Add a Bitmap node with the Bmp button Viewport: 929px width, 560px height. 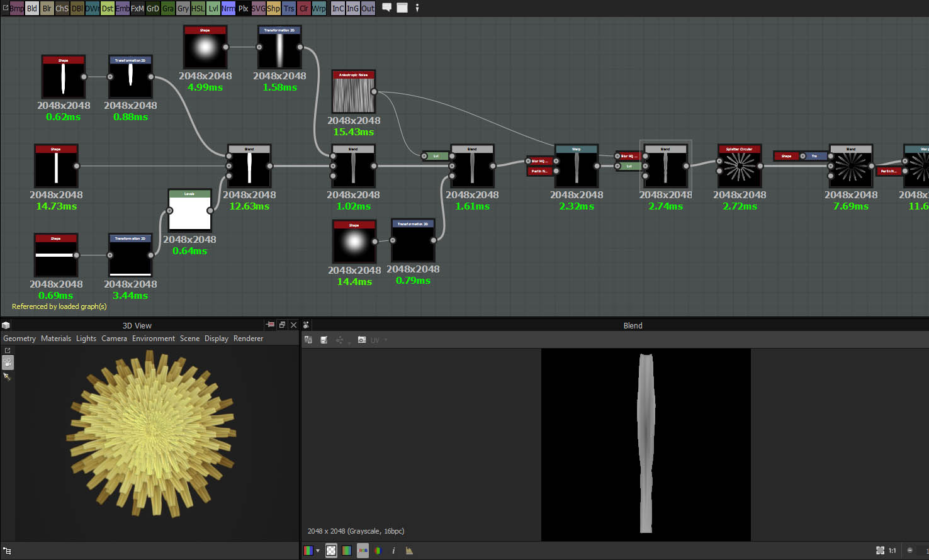click(x=16, y=8)
